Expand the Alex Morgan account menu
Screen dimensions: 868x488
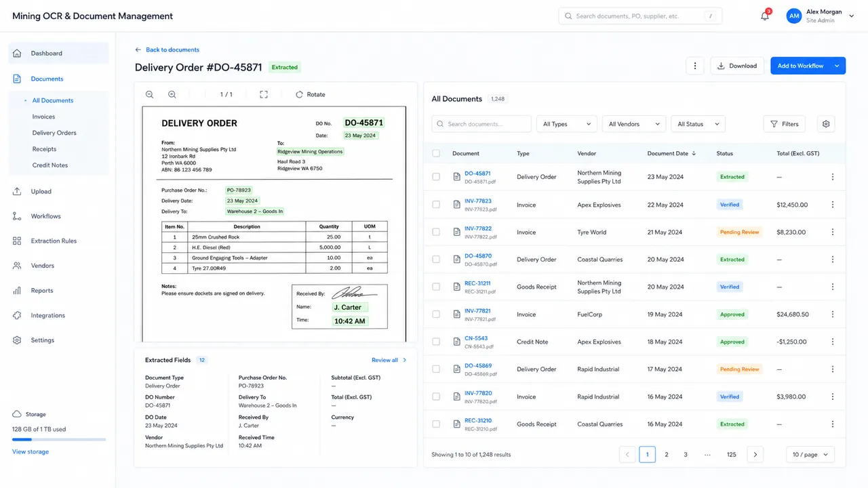[x=852, y=16]
